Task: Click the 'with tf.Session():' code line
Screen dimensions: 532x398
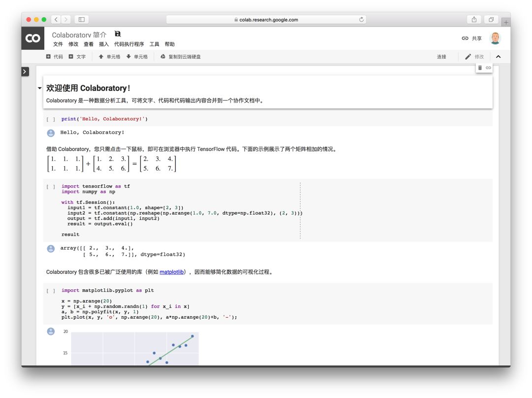Action: 88,202
